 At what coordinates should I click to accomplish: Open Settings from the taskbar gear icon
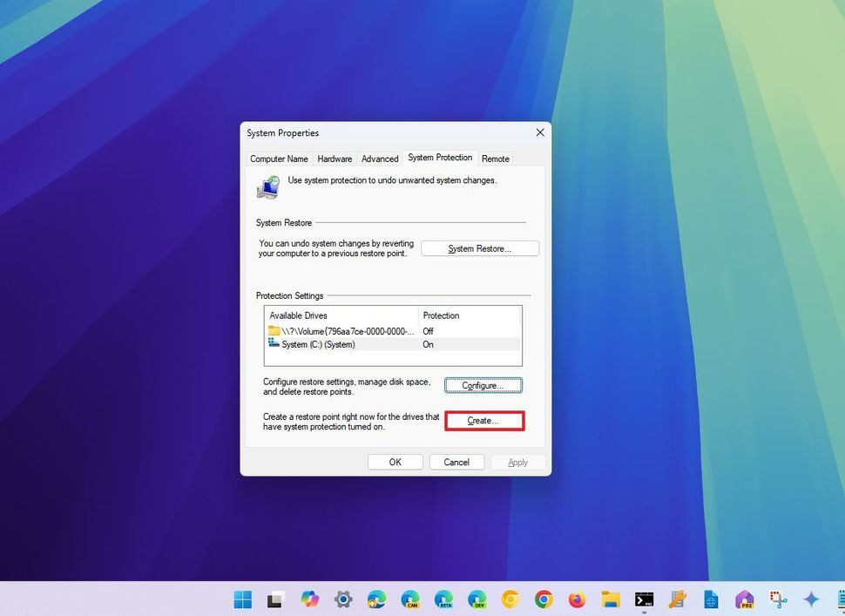click(x=343, y=599)
